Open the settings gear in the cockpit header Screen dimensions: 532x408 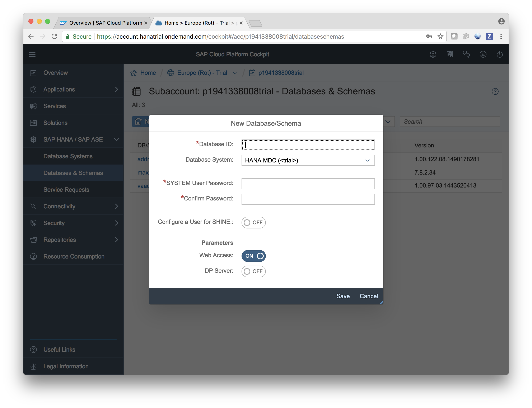click(x=433, y=54)
